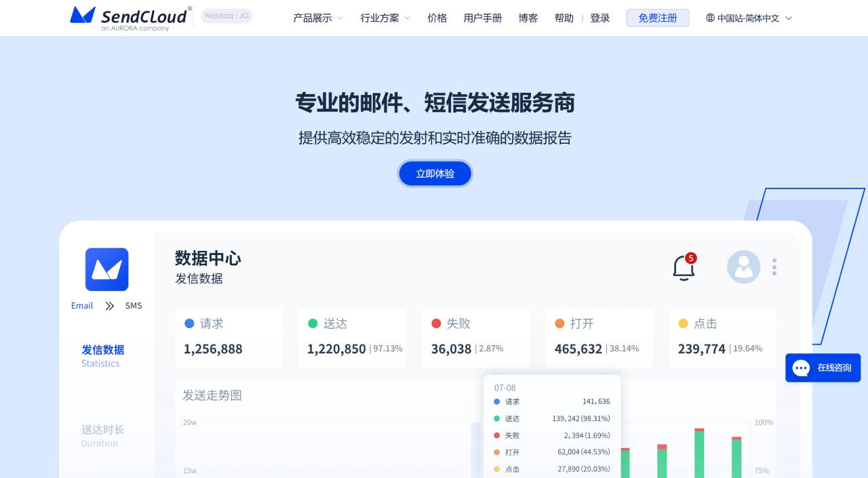The height and width of the screenshot is (478, 868).
Task: Click the SendCloud logo
Action: point(131,18)
